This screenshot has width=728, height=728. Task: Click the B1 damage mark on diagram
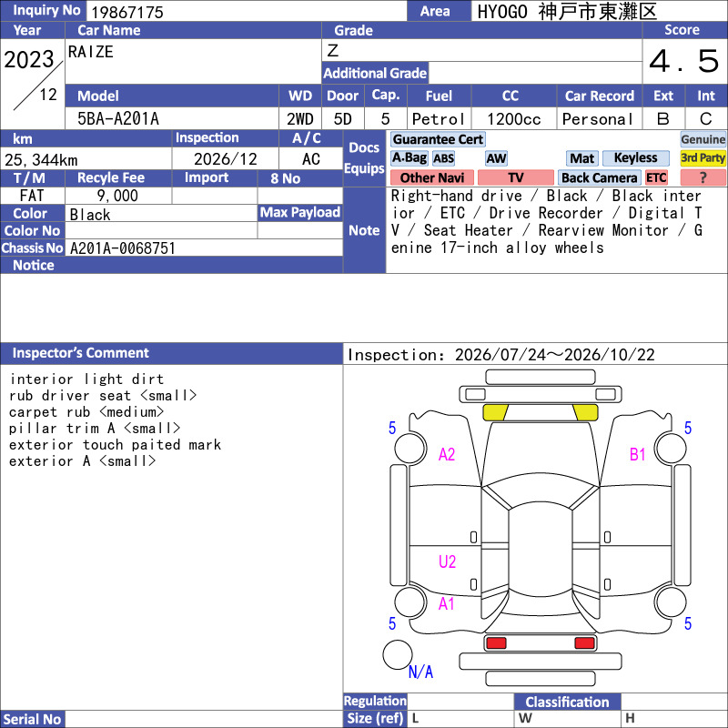pyautogui.click(x=638, y=454)
